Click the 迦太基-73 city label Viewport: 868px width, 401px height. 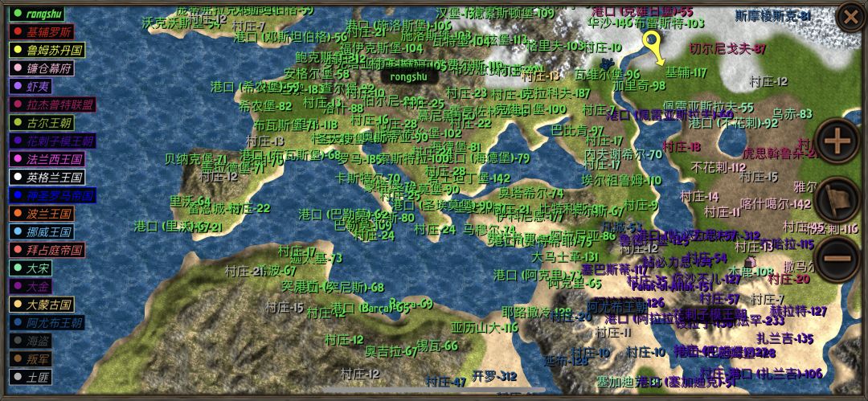pos(316,259)
